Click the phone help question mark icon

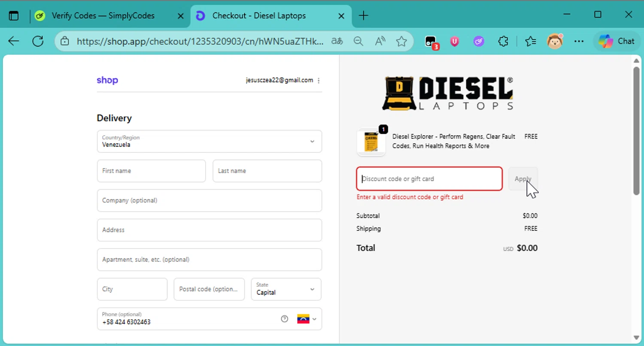pyautogui.click(x=284, y=319)
